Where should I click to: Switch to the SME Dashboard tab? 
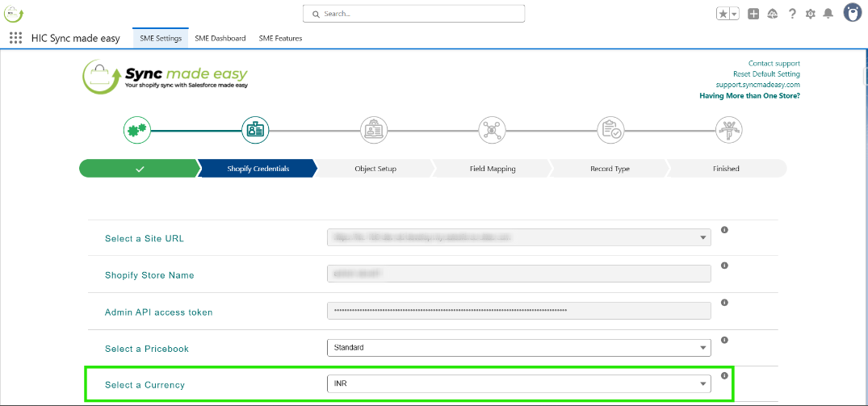(x=220, y=38)
